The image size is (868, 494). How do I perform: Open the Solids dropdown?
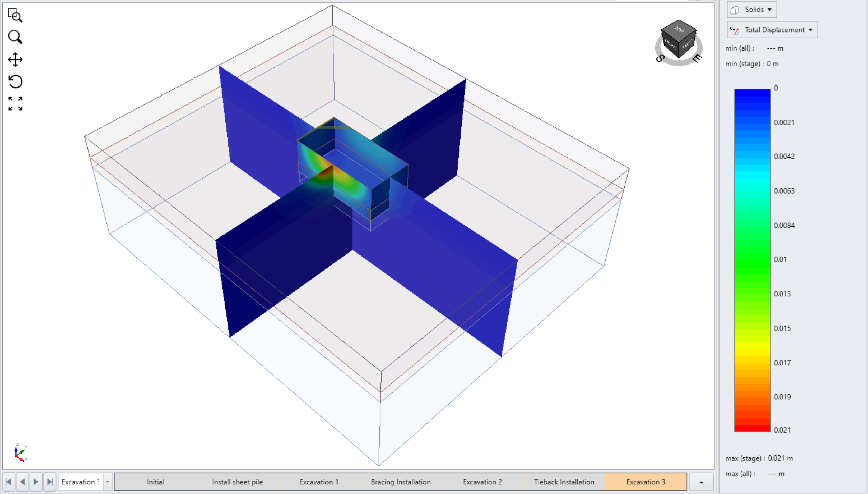[752, 10]
